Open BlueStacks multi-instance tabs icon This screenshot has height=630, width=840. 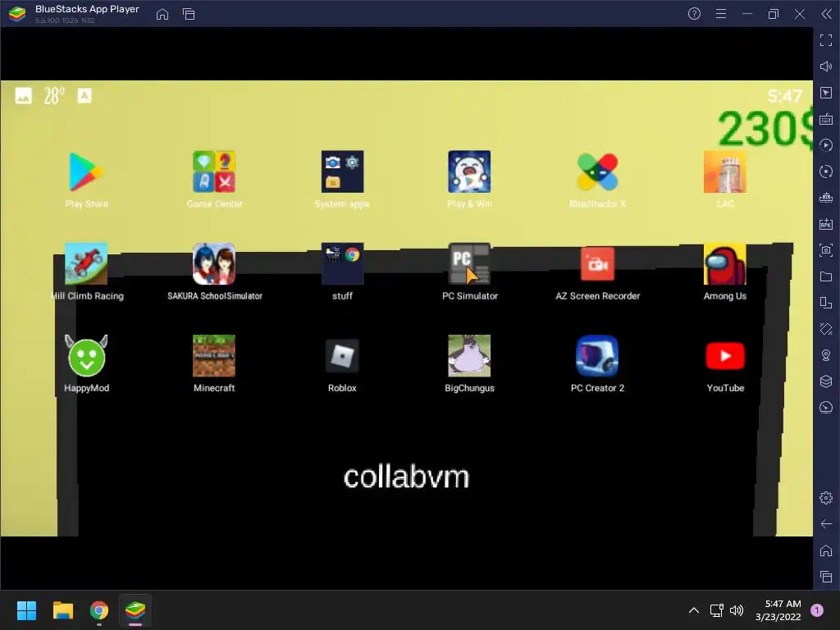[189, 14]
